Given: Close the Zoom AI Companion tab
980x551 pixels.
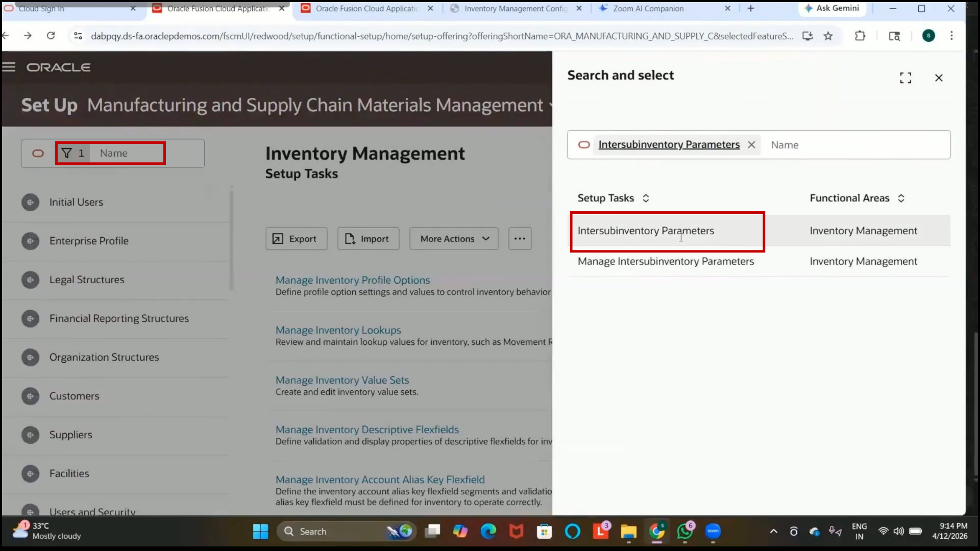Looking at the screenshot, I should tap(727, 9).
